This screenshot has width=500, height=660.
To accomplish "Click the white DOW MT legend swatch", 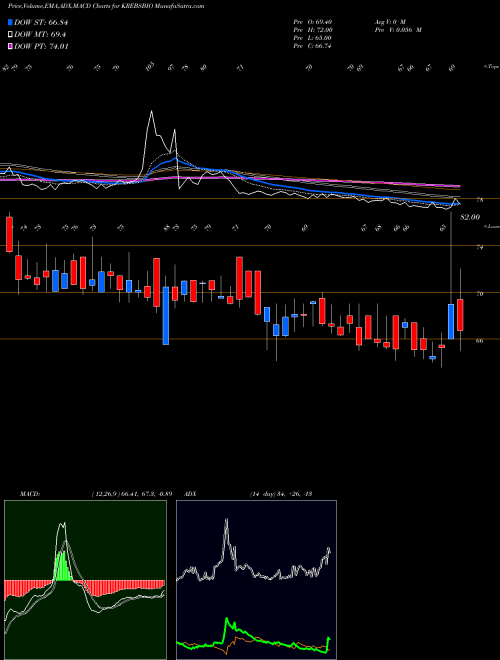I will (x=10, y=35).
